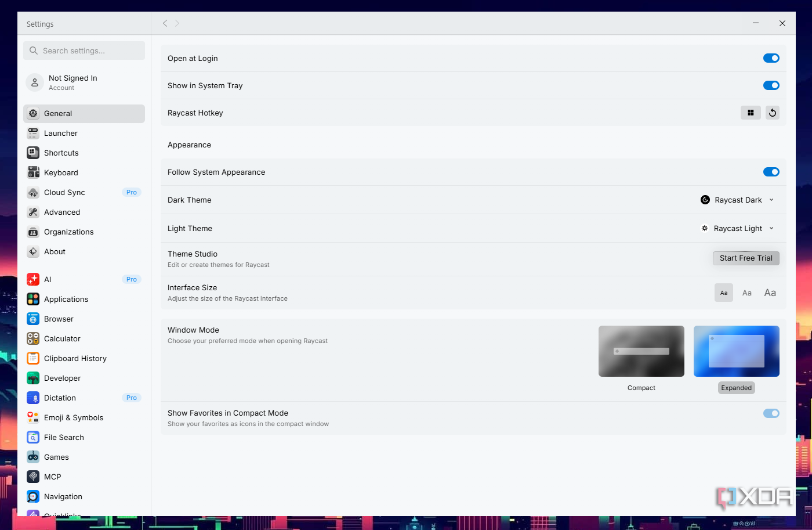Click the Launcher sidebar icon
Screen dimensions: 812x530
(33, 134)
